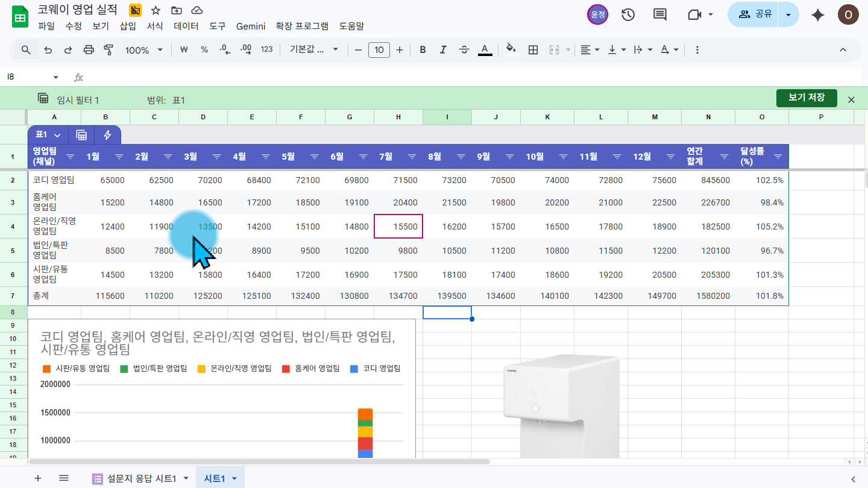Click the 보기 저장 button
Screen dimensions: 868x488
tap(807, 98)
